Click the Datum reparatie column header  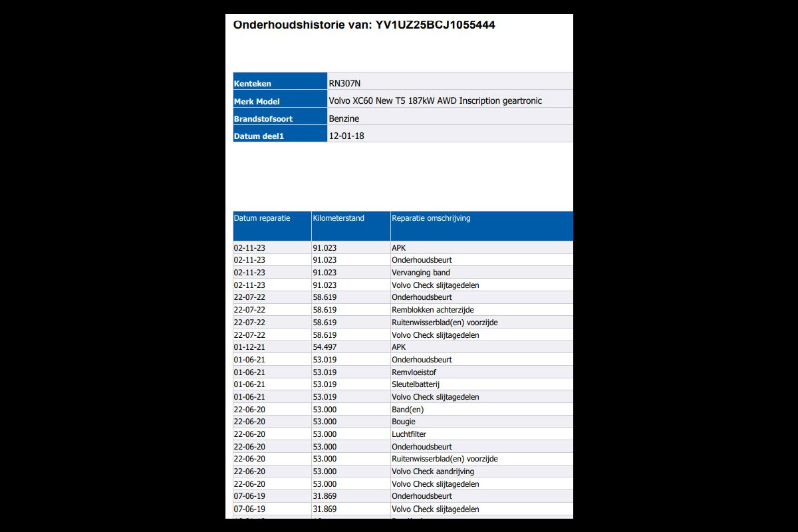[262, 218]
